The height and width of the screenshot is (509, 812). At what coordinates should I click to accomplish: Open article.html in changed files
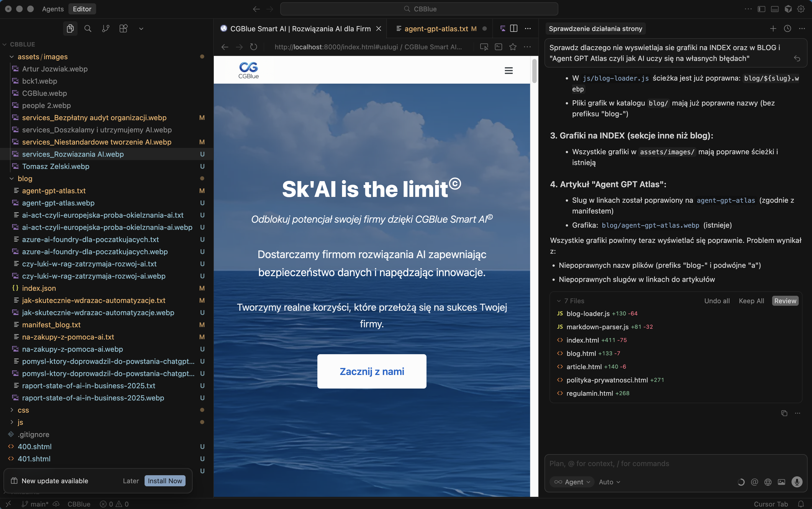tap(584, 367)
